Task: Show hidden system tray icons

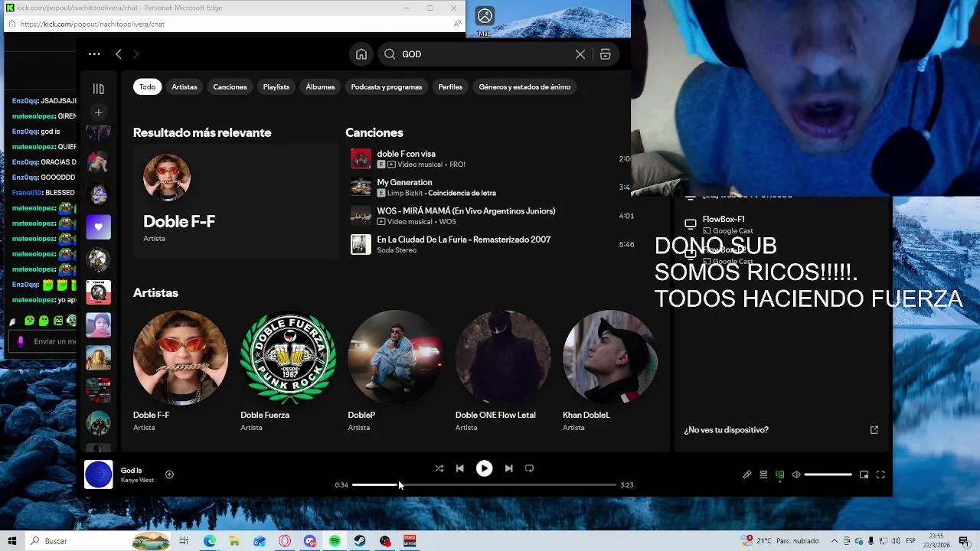Action: (835, 541)
